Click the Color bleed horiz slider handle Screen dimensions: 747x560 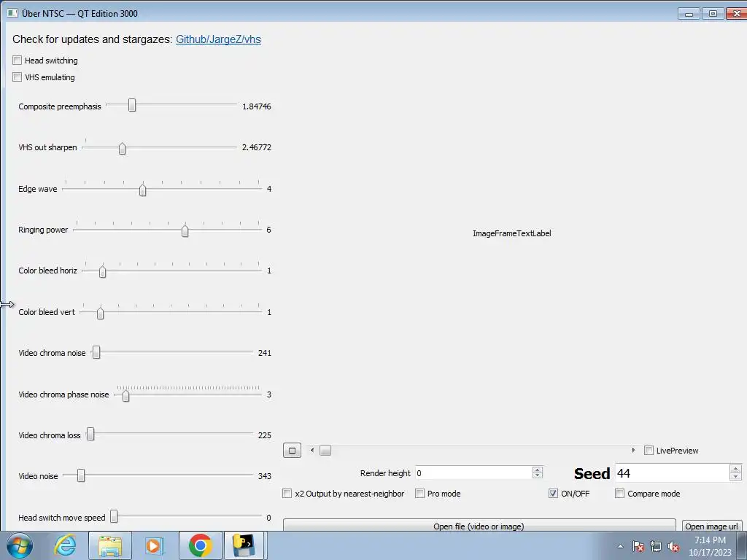pos(102,271)
